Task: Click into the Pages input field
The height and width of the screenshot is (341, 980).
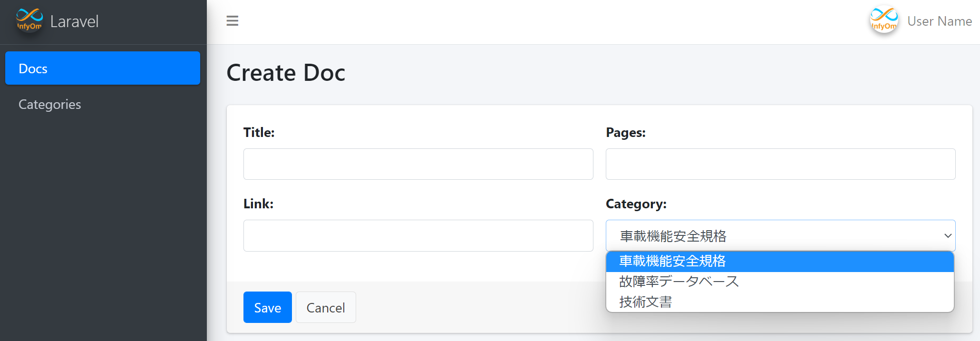Action: tap(780, 164)
